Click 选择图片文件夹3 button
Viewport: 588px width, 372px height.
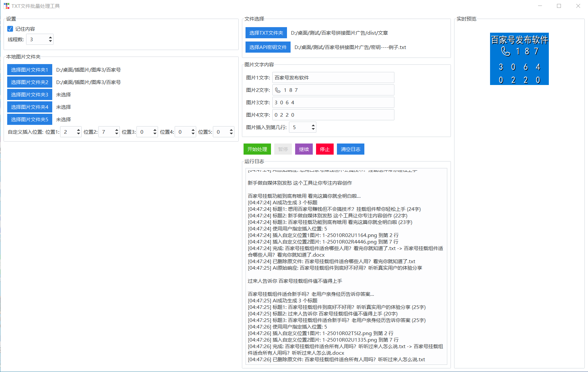tap(30, 94)
